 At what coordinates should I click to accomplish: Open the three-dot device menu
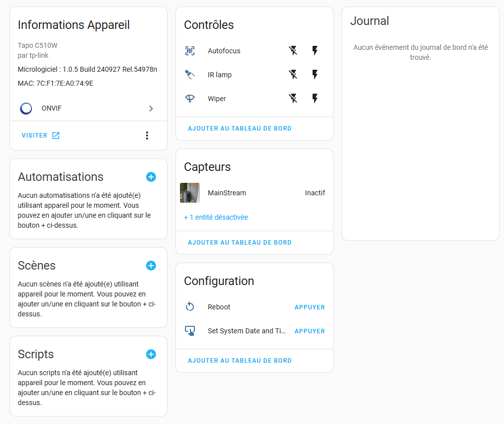(x=147, y=136)
